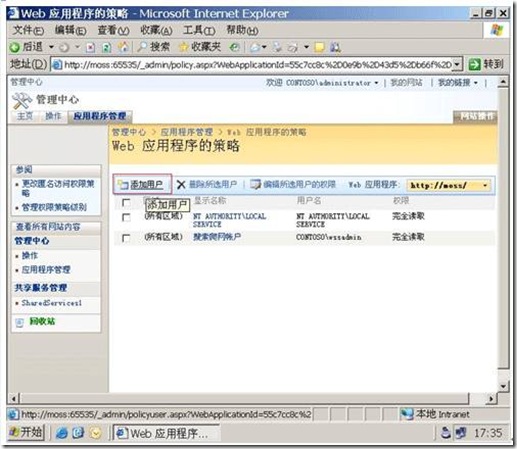Open the Forward button history dropdown arrow
Image resolution: width=517 pixels, height=449 pixels.
[x=77, y=47]
